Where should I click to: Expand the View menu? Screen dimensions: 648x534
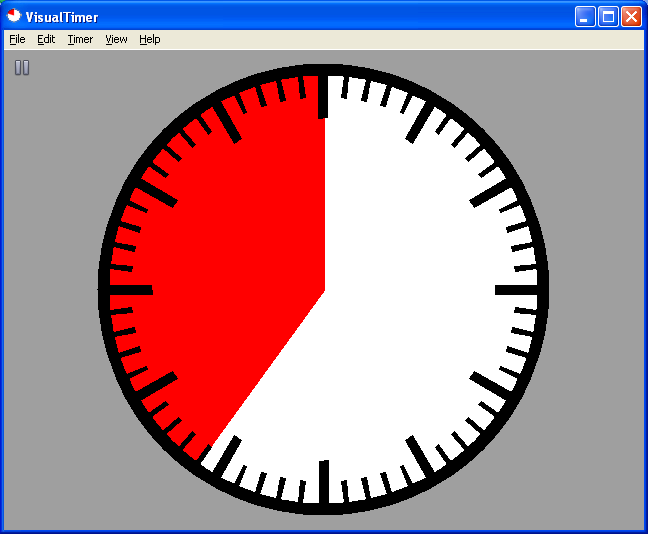(116, 39)
